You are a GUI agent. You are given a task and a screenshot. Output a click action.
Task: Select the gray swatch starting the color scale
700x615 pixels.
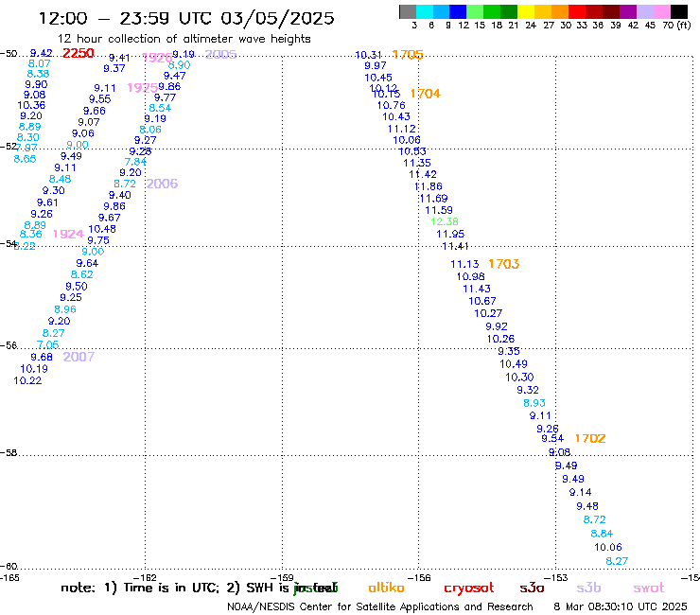click(x=408, y=11)
